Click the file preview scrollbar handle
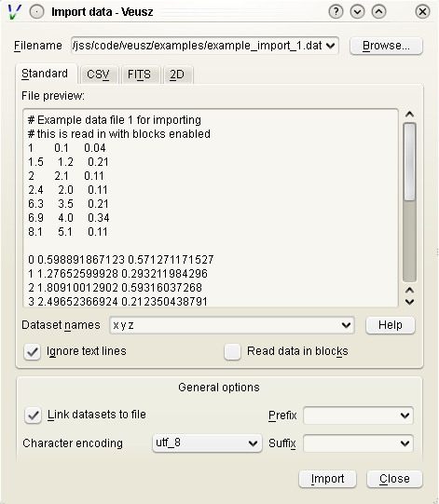 tap(410, 162)
